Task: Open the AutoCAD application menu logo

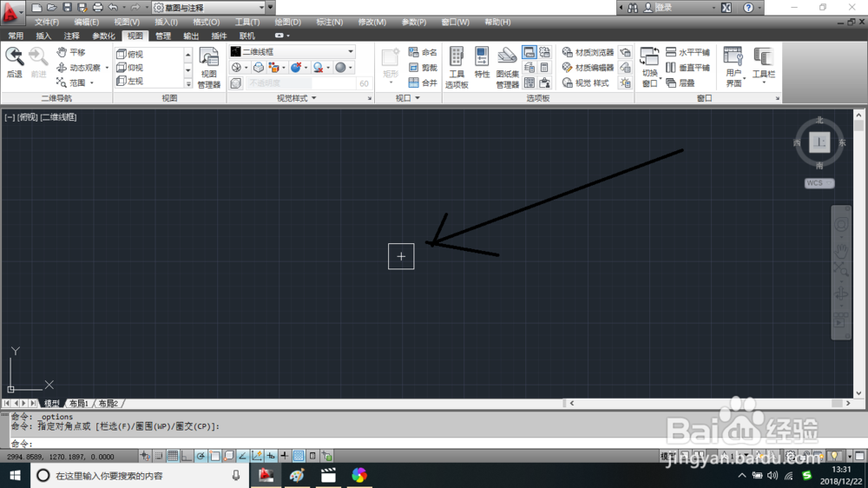Action: pos(11,12)
